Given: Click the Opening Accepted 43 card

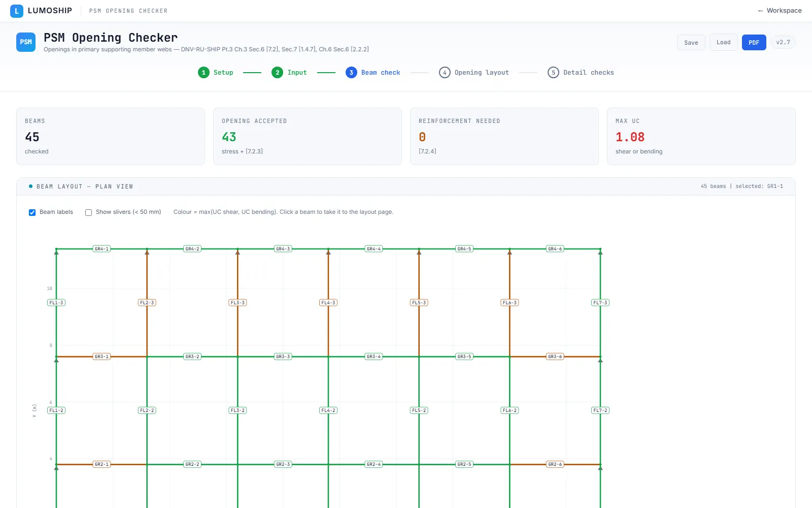Looking at the screenshot, I should (308, 136).
